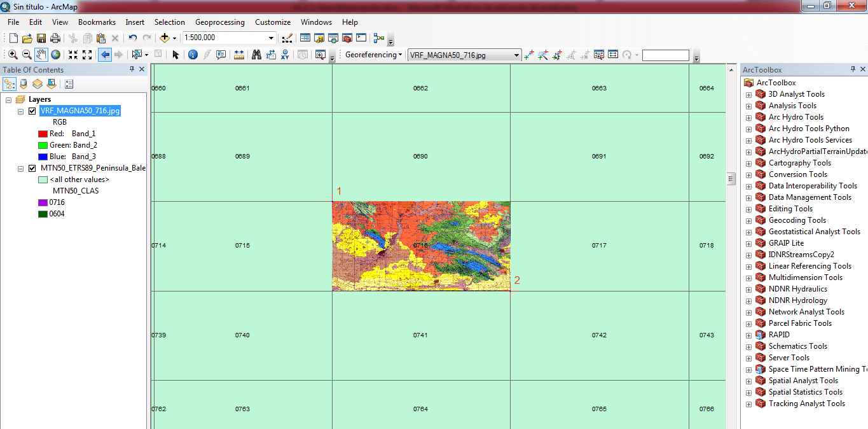
Task: Open the Find binoculars tool
Action: [x=256, y=55]
